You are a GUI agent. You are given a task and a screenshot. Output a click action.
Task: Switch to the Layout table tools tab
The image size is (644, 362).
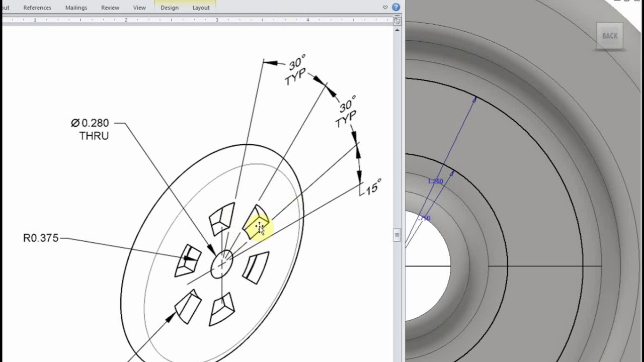click(x=201, y=8)
